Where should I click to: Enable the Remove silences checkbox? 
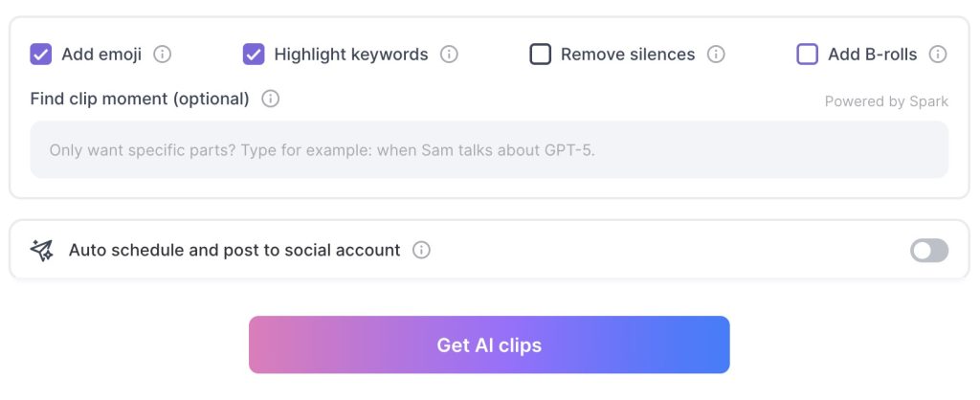541,55
